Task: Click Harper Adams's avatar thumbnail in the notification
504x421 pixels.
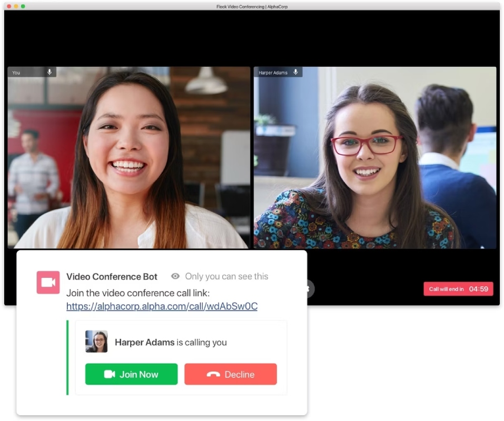Action: [x=96, y=342]
